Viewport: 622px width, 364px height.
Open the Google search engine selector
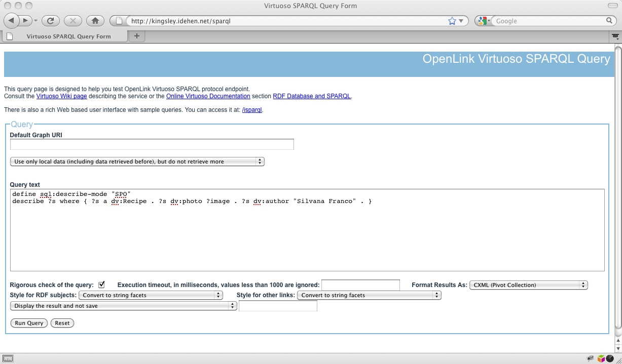(484, 21)
